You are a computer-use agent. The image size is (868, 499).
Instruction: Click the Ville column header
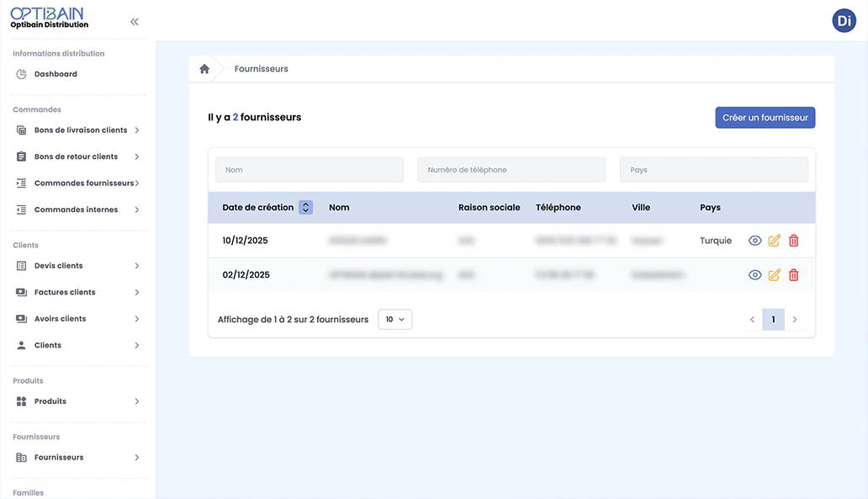coord(641,208)
